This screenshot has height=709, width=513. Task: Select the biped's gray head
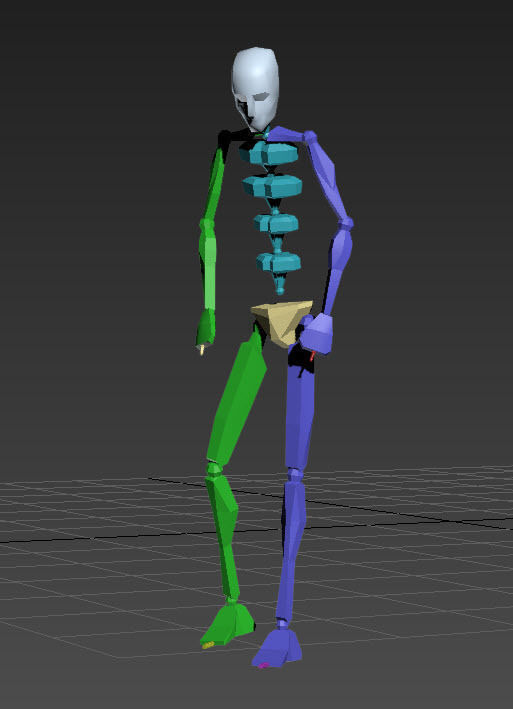click(255, 89)
